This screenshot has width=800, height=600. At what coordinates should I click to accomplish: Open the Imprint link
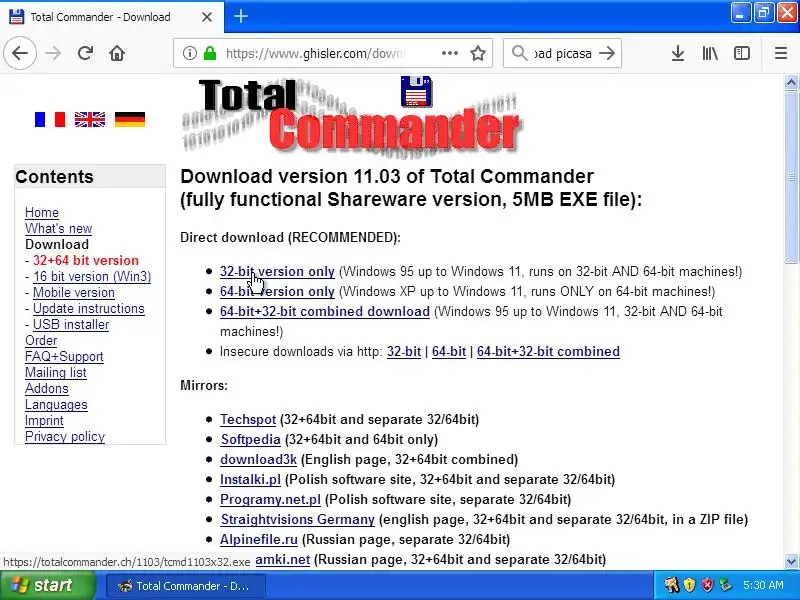(44, 420)
